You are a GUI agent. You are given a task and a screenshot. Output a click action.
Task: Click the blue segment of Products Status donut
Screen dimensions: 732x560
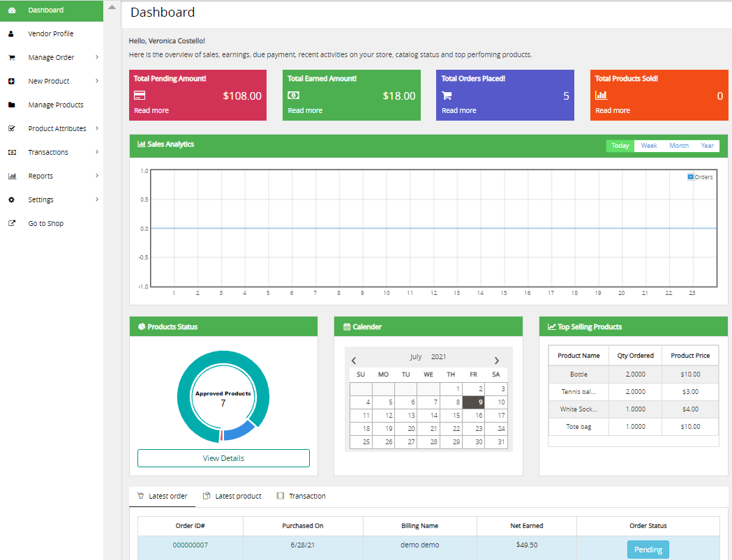click(239, 430)
